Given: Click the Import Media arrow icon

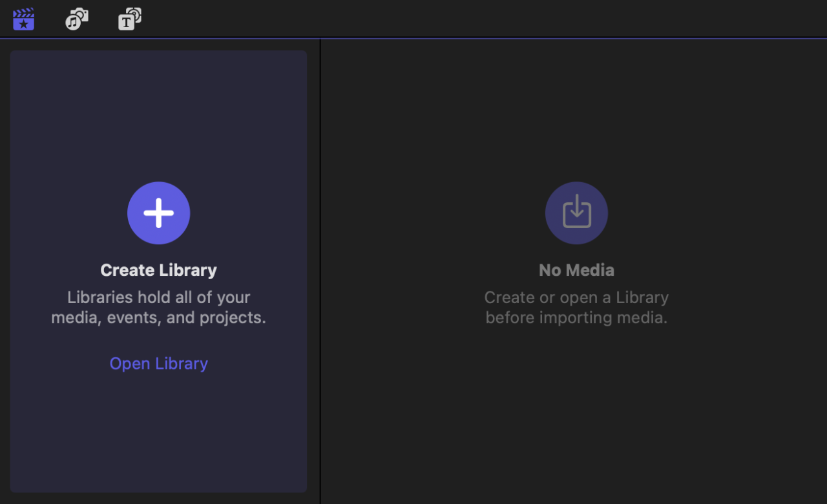Looking at the screenshot, I should click(x=576, y=213).
